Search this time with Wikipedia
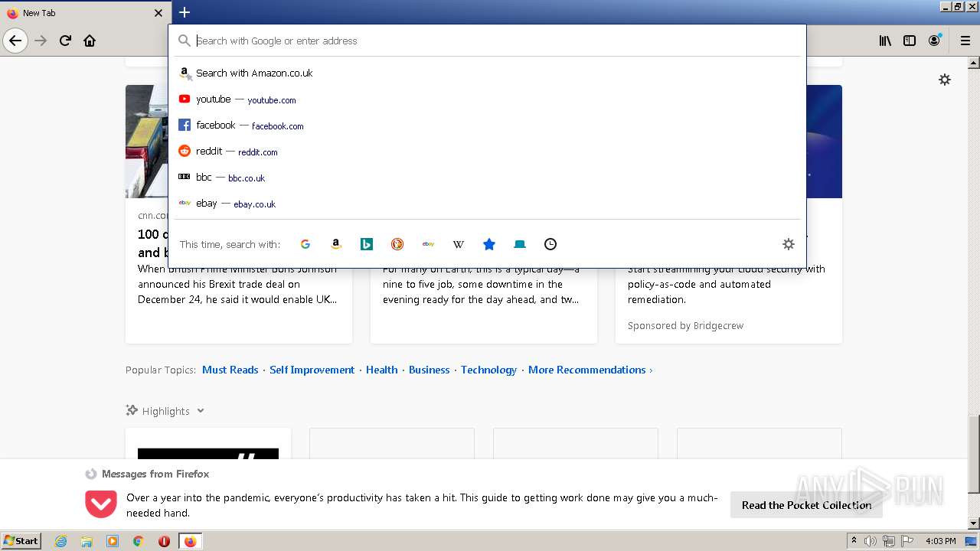980x551 pixels. tap(459, 244)
